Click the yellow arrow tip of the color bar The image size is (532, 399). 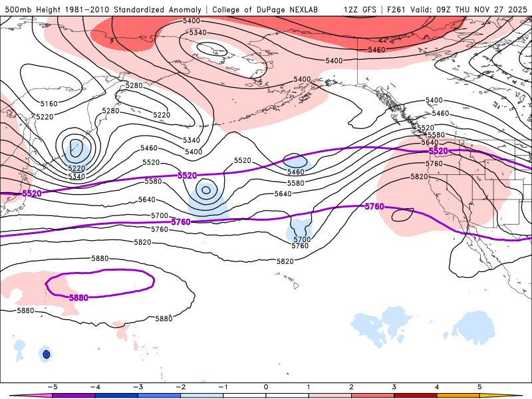tap(501, 396)
